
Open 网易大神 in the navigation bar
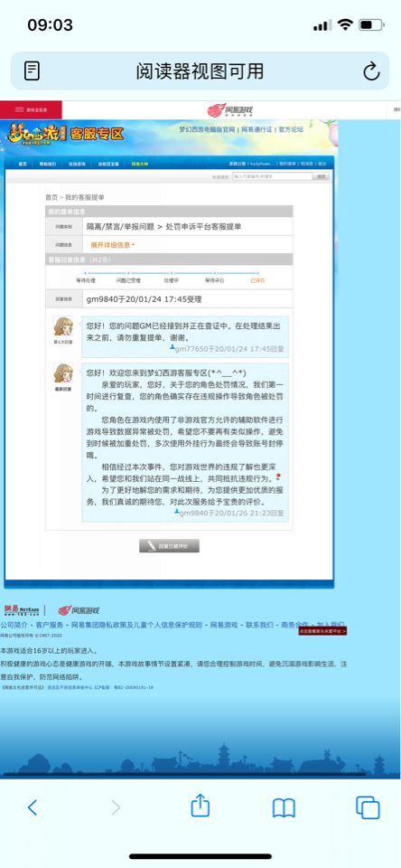[139, 164]
